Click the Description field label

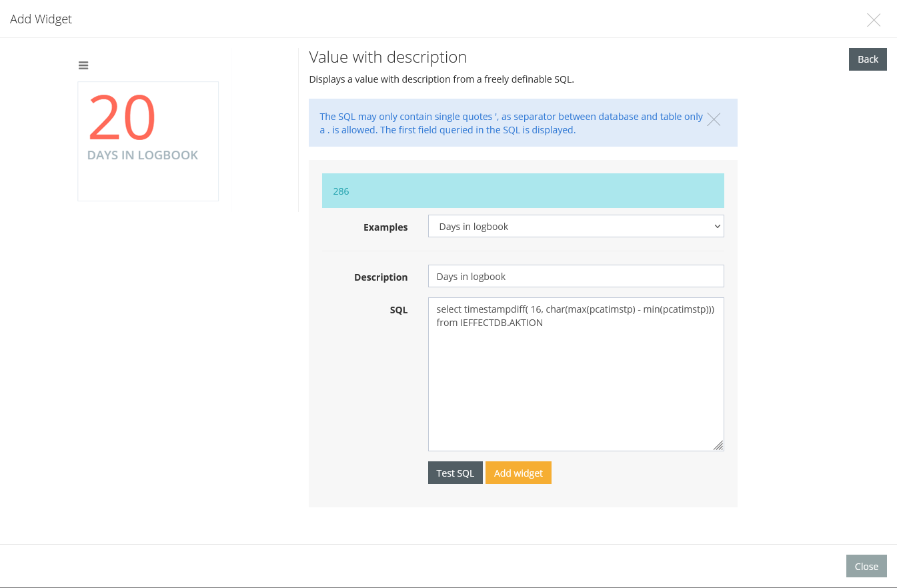click(x=381, y=277)
